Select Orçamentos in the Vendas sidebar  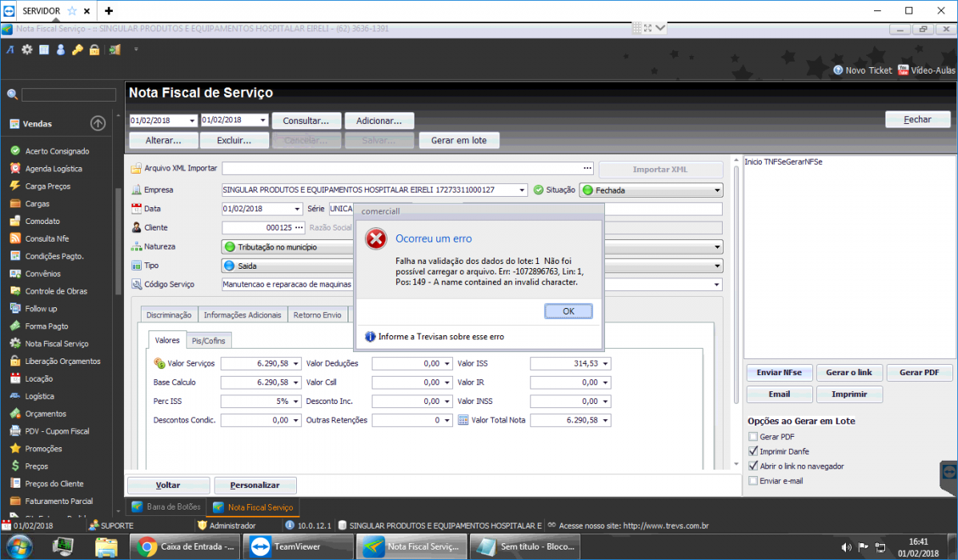[x=45, y=414]
